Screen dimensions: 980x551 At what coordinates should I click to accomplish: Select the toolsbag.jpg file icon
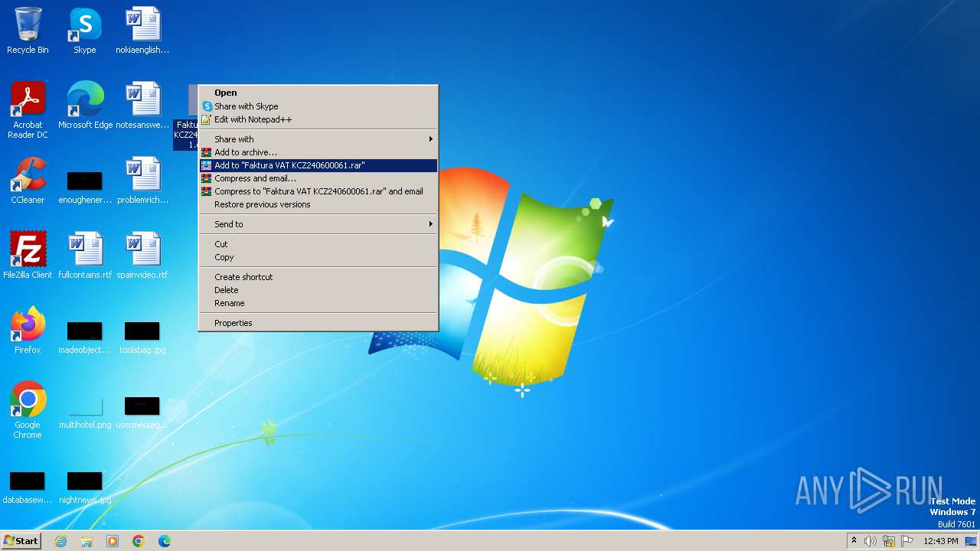pos(142,337)
